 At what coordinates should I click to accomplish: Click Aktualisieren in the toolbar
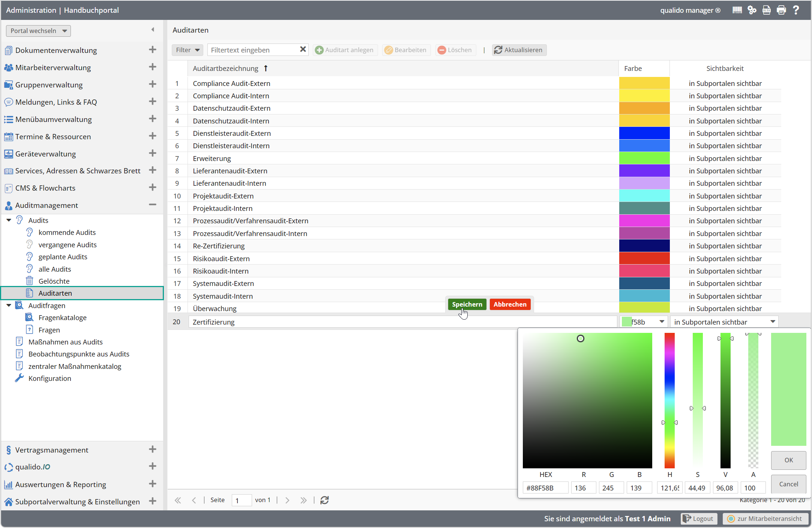(519, 50)
